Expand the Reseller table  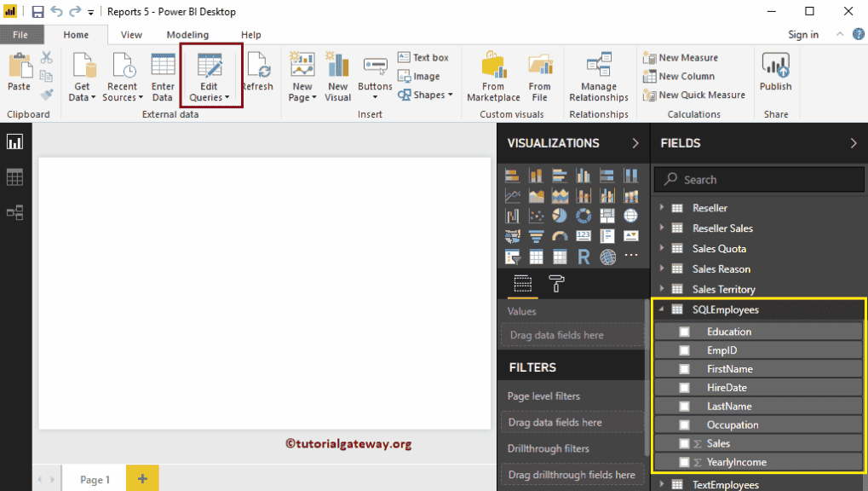pyautogui.click(x=662, y=207)
